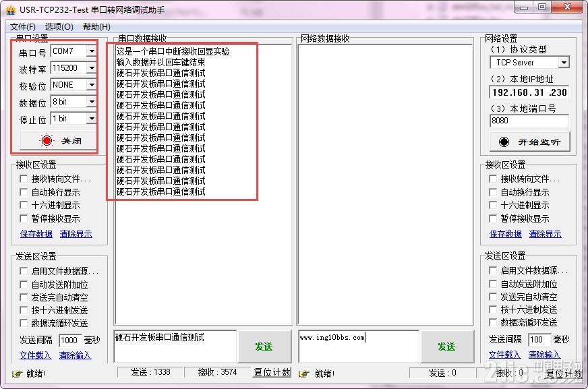Click the 开始监听 button
The image size is (588, 389).
pyautogui.click(x=529, y=142)
